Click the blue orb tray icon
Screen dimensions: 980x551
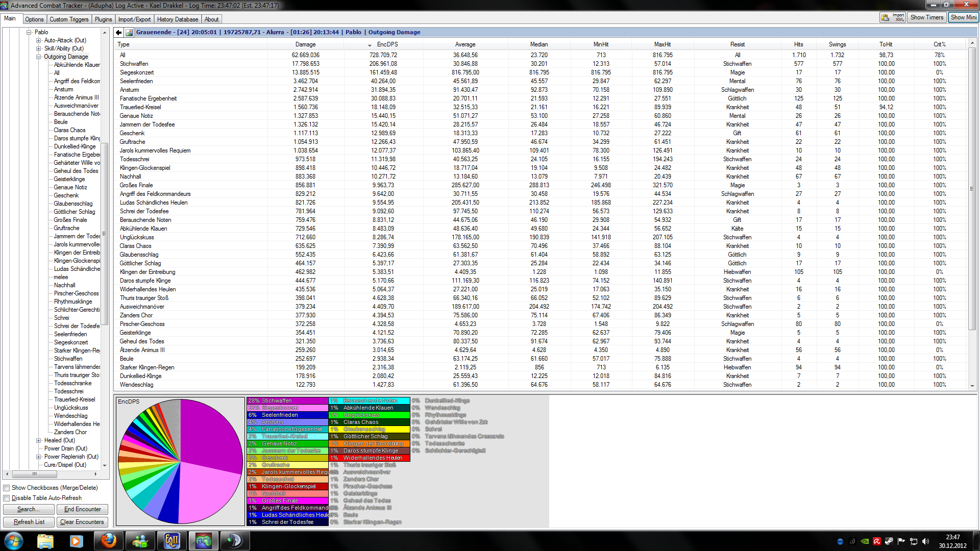840,541
